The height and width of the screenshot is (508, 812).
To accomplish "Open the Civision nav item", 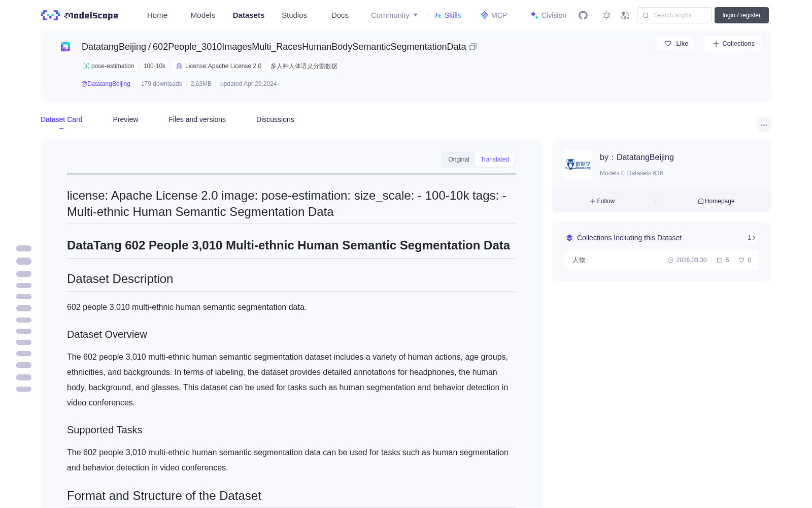I will click(548, 15).
